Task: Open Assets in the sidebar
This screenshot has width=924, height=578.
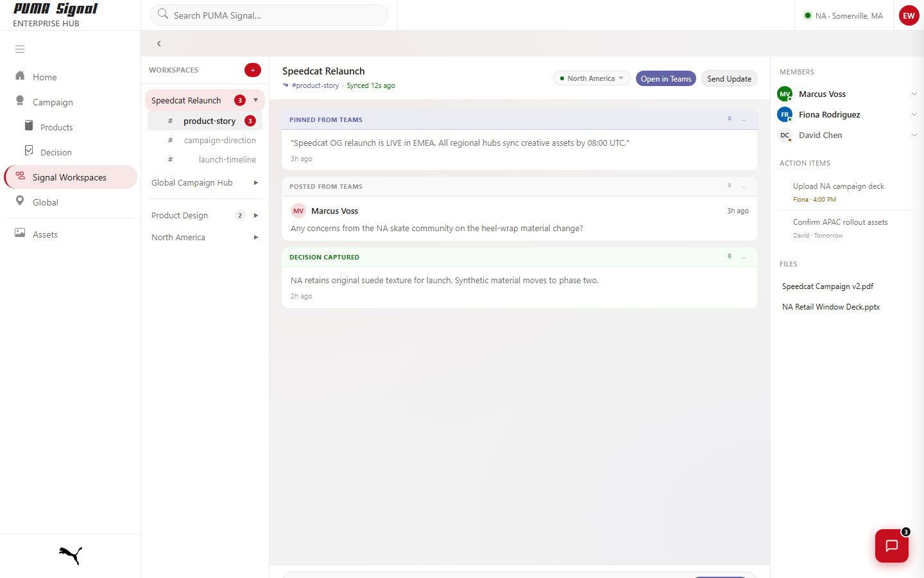Action: coord(71,234)
